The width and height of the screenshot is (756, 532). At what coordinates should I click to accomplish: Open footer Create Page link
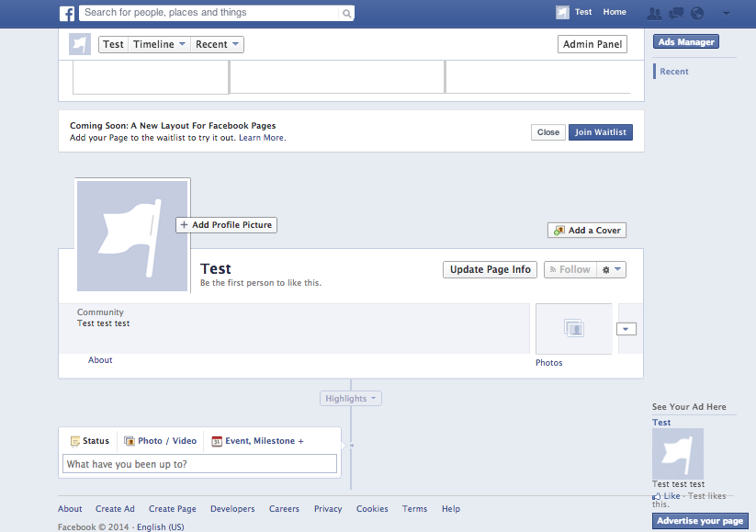point(172,509)
